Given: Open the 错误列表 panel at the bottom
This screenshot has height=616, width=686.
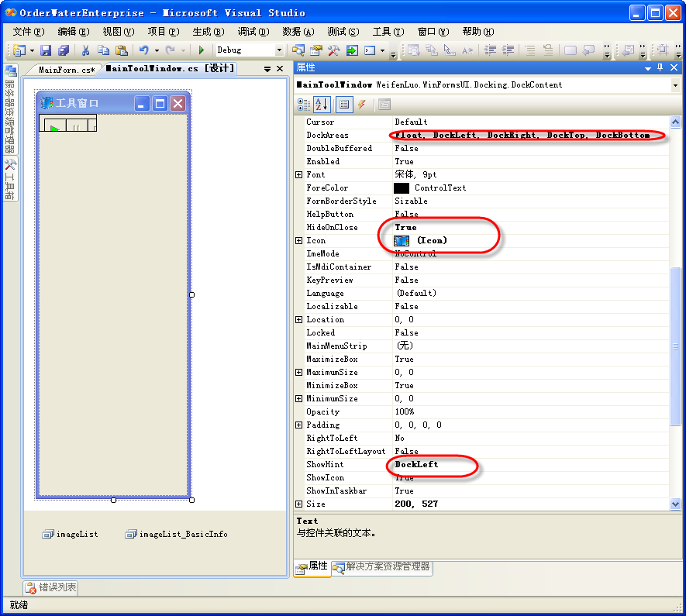Looking at the screenshot, I should 49,588.
